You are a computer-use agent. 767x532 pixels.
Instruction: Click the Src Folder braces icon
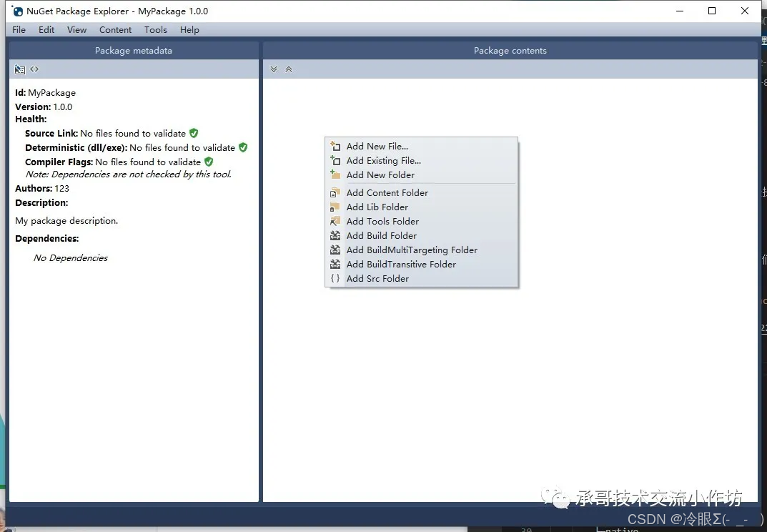335,278
